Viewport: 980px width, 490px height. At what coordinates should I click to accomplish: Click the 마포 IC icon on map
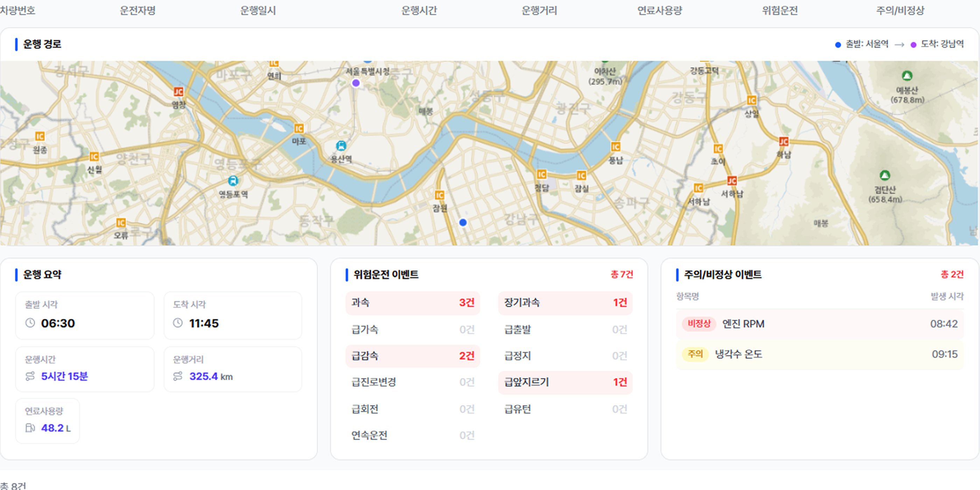click(x=299, y=128)
